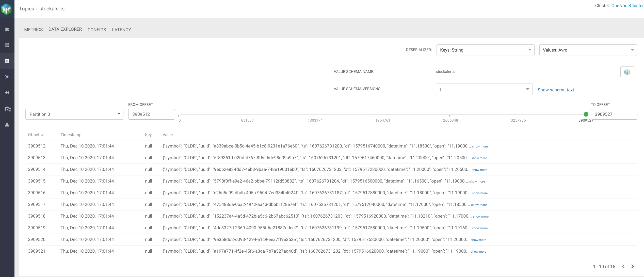The image size is (644, 277).
Task: Select the topics database sidebar icon
Action: point(7,61)
